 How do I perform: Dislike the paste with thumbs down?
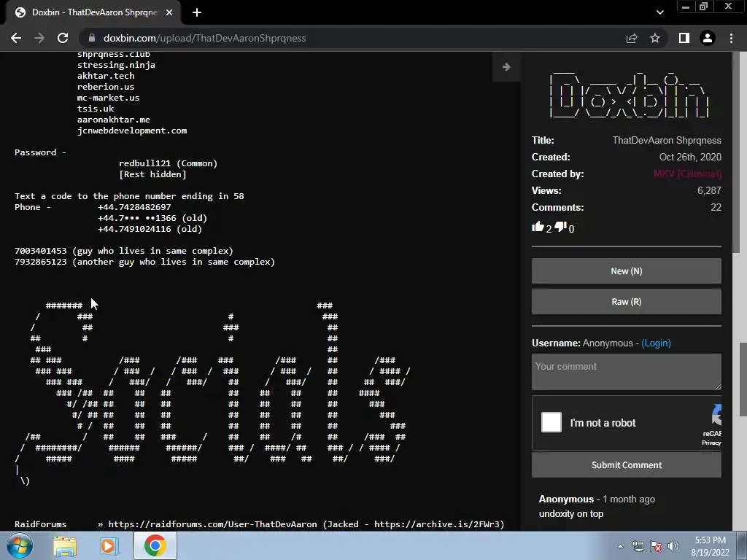point(560,227)
